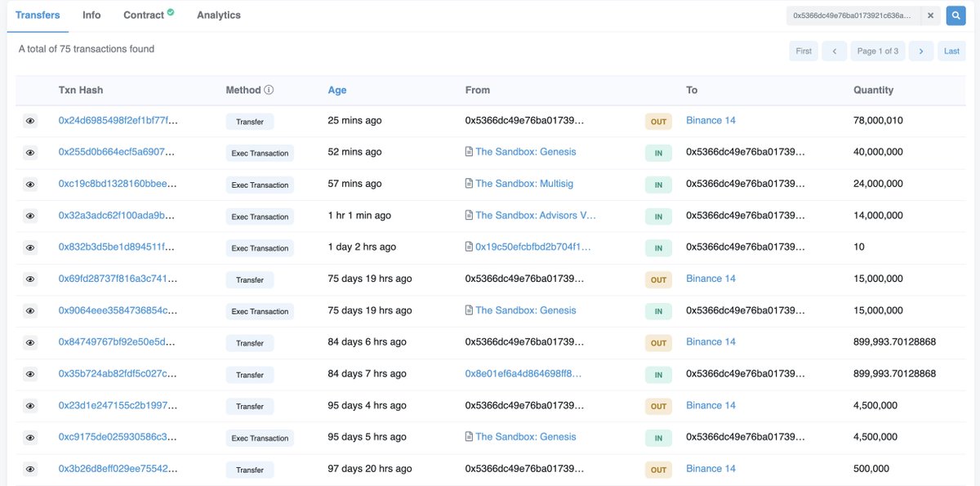Open The Sandbox: Multisig sender link
Viewport: 980px width, 486px height.
[524, 184]
